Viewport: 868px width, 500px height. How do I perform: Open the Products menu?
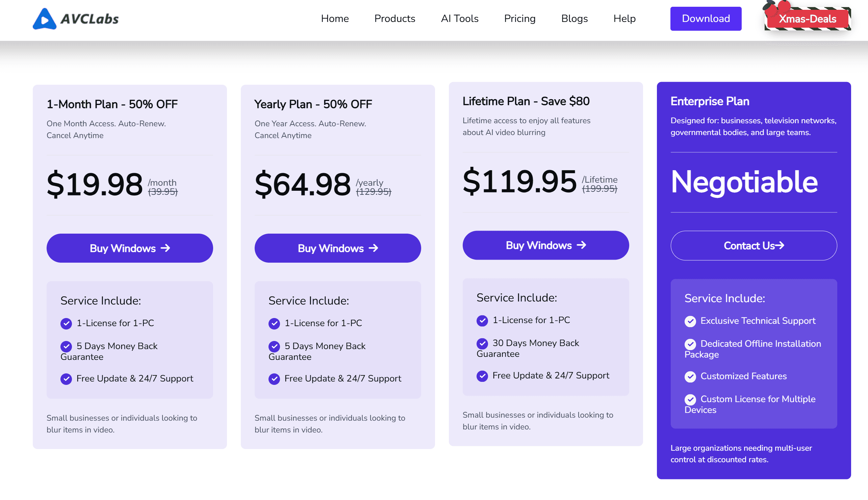pyautogui.click(x=394, y=19)
